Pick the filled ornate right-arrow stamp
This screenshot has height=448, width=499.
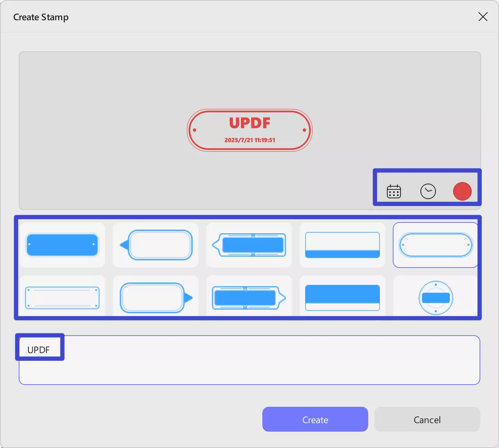(x=249, y=297)
